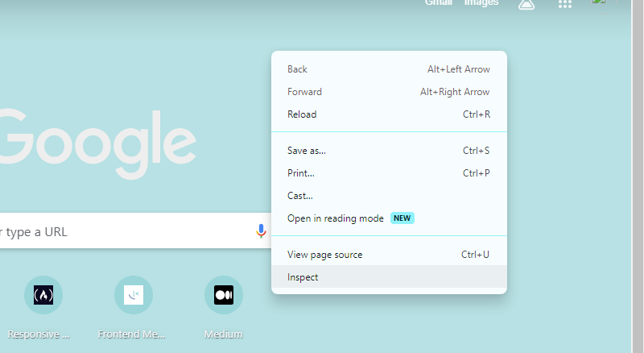
Task: Select Forward in the context menu
Action: click(x=389, y=92)
